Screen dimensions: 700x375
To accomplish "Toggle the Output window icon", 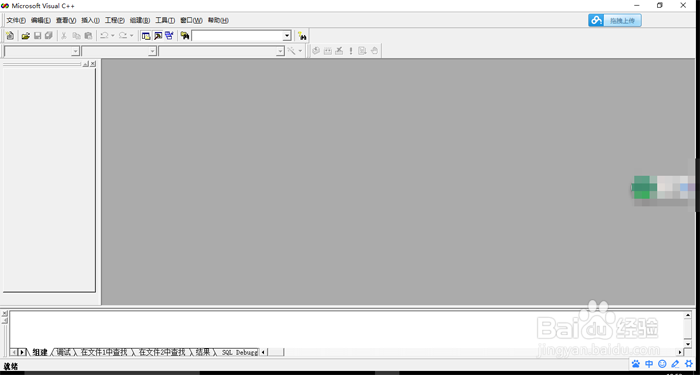I will coord(158,36).
